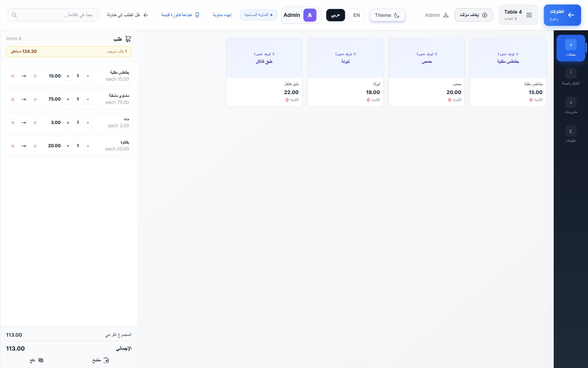The height and width of the screenshot is (368, 588).
Task: Switch to حلويات category
Action: click(571, 134)
